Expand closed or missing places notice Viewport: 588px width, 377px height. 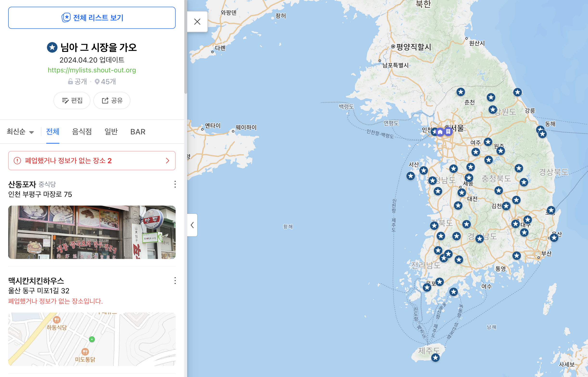(x=92, y=161)
